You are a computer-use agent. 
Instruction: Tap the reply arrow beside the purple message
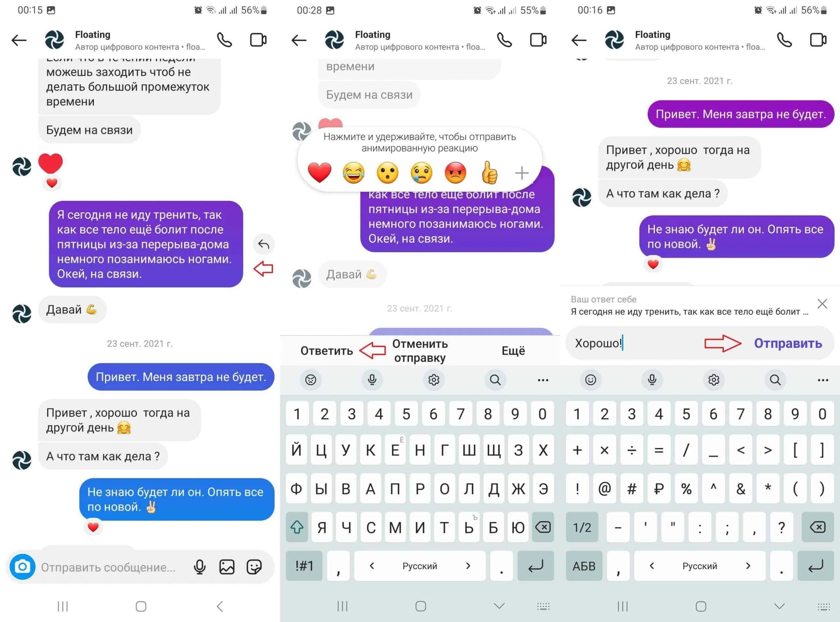tap(263, 244)
